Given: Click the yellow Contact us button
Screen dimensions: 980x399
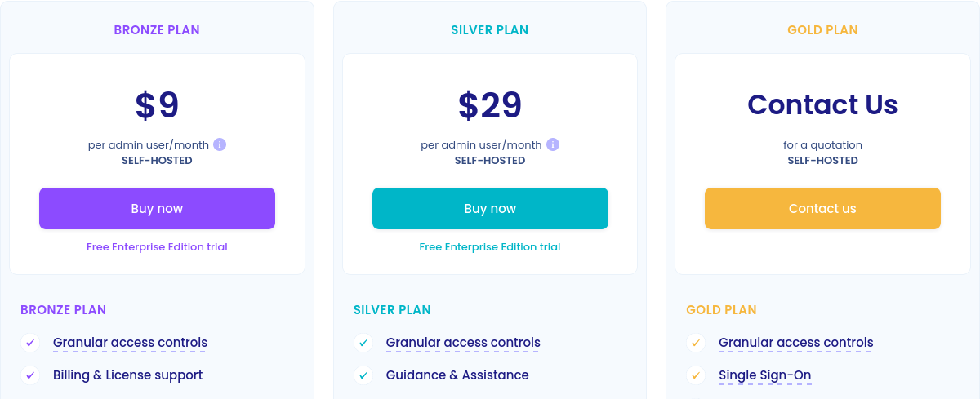Looking at the screenshot, I should click(822, 209).
